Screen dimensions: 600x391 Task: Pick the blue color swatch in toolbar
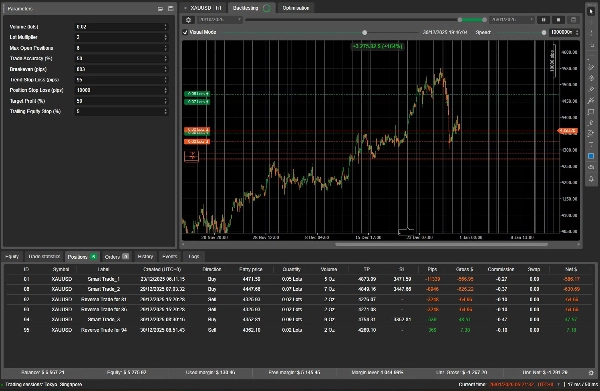coord(591,156)
